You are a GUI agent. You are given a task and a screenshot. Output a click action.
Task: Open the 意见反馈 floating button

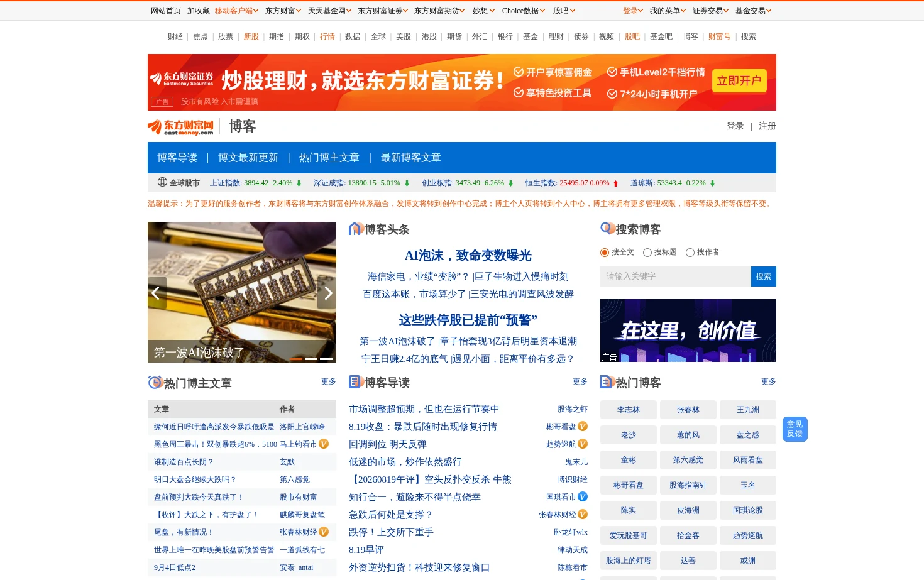point(795,429)
